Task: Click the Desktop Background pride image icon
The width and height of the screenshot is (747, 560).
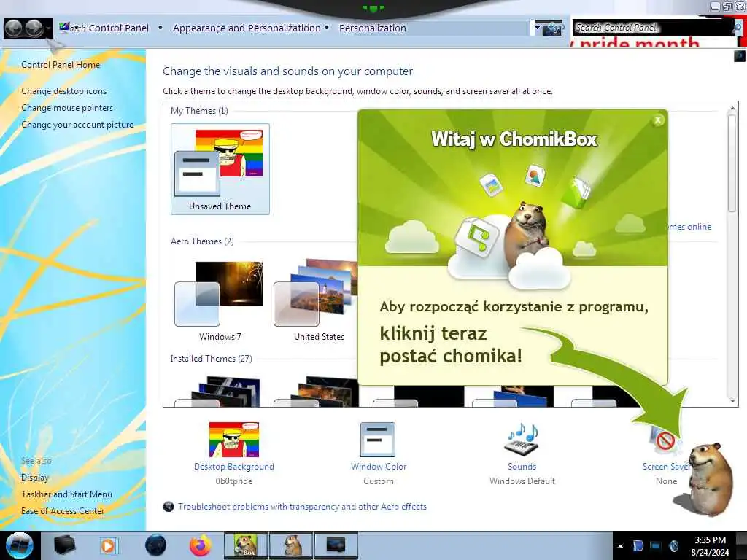Action: pos(234,440)
